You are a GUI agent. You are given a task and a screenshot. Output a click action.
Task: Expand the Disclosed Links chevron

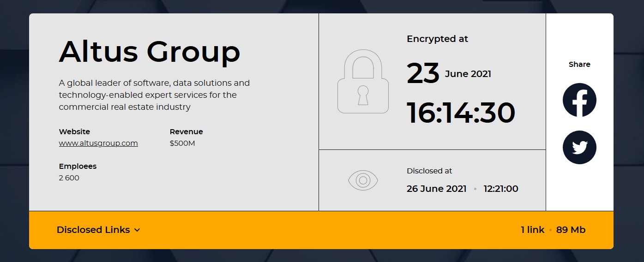tap(137, 230)
